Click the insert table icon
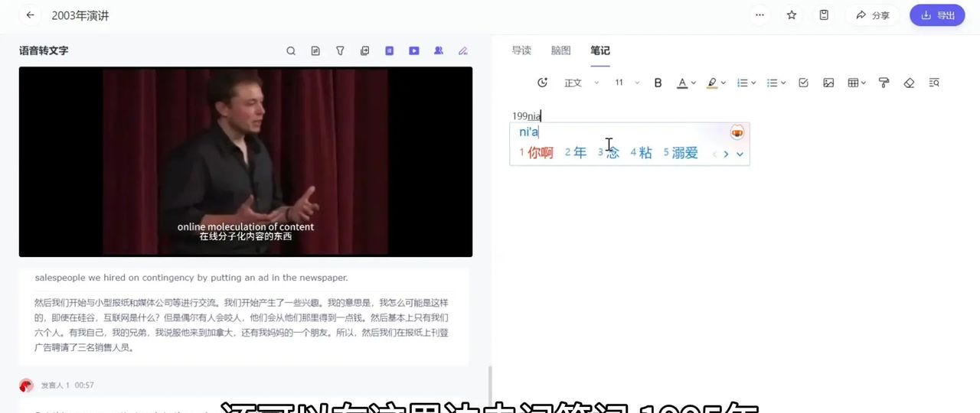 click(853, 83)
